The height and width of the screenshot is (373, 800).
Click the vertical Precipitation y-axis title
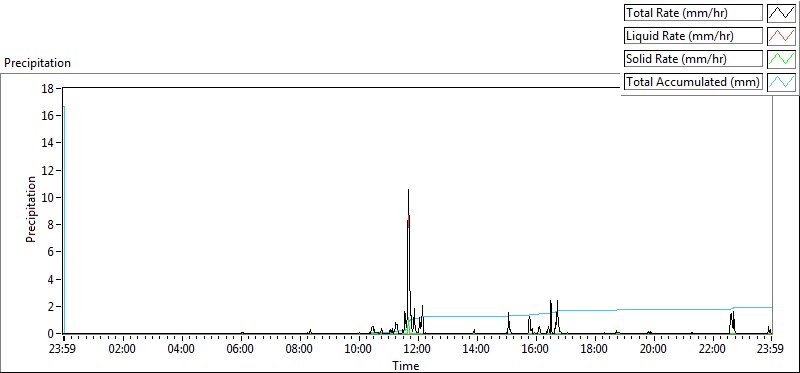click(x=31, y=209)
